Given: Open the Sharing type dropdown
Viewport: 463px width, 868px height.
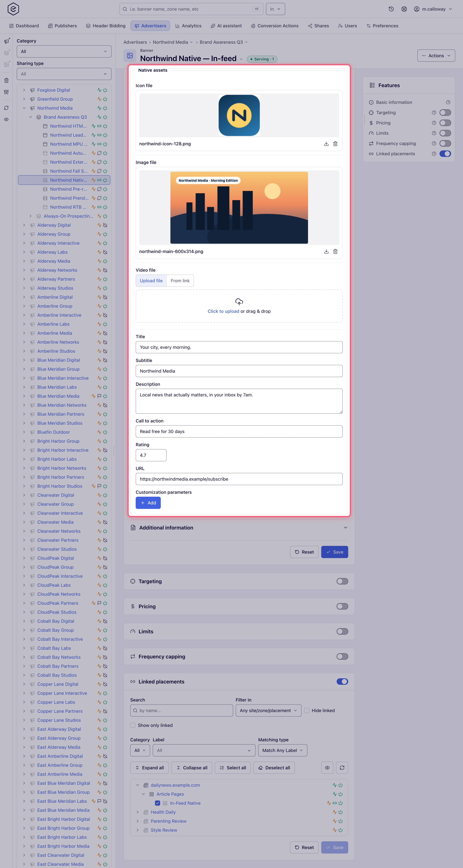Looking at the screenshot, I should (64, 74).
